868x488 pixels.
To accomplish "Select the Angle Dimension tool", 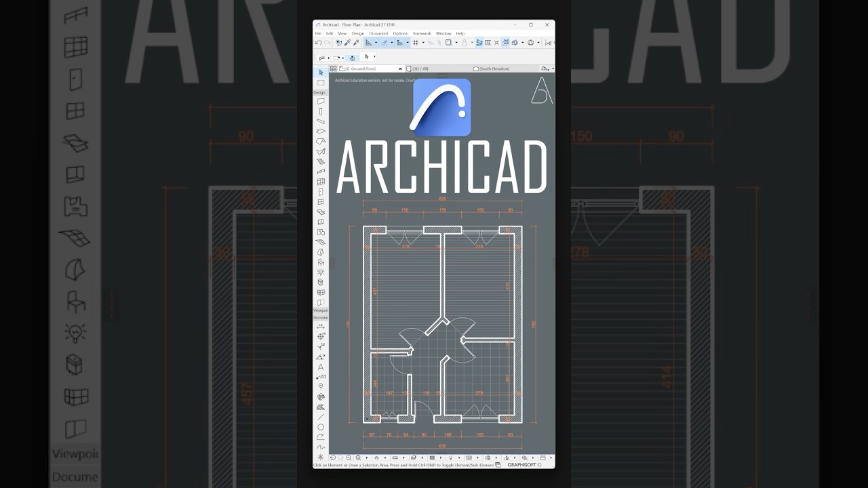I will pos(321,357).
